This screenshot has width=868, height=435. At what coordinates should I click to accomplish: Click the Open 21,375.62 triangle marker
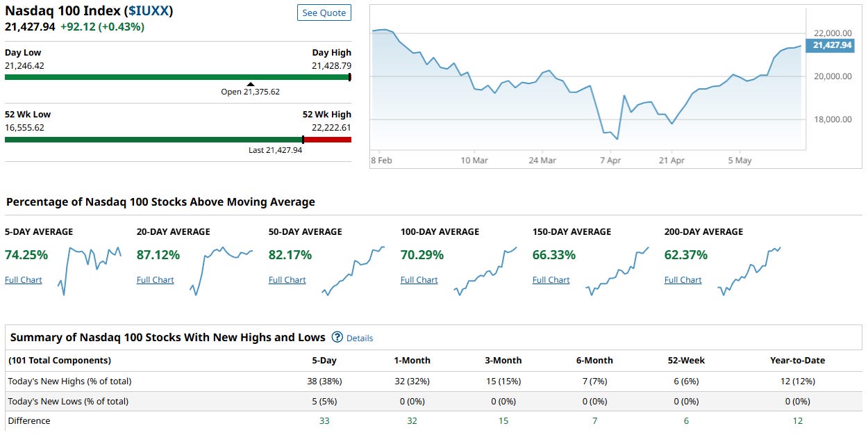pyautogui.click(x=251, y=84)
